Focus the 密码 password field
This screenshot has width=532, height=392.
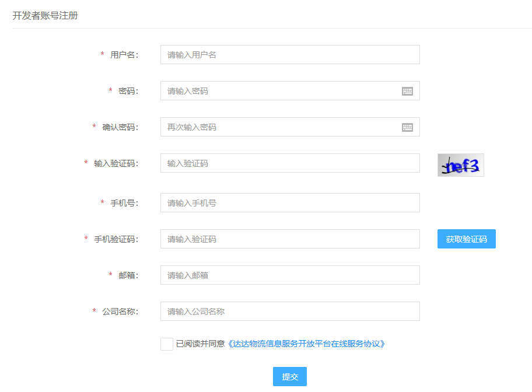click(290, 91)
